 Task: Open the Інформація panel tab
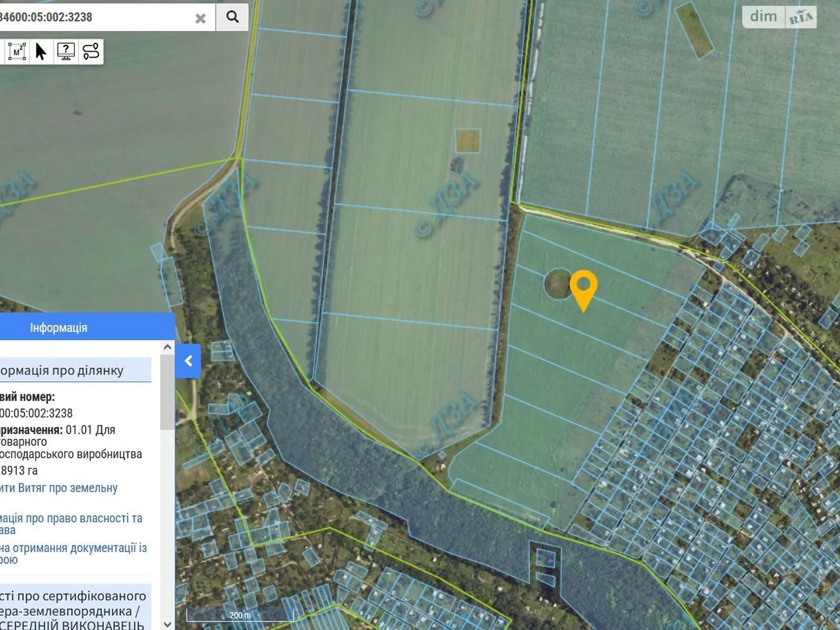[x=58, y=328]
